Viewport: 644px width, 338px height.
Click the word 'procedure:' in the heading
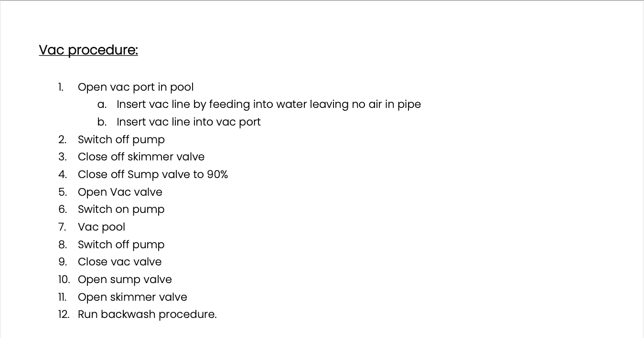point(103,50)
